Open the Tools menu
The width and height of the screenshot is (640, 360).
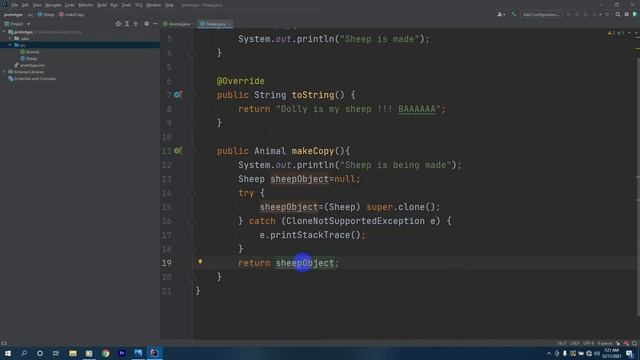pyautogui.click(x=127, y=5)
